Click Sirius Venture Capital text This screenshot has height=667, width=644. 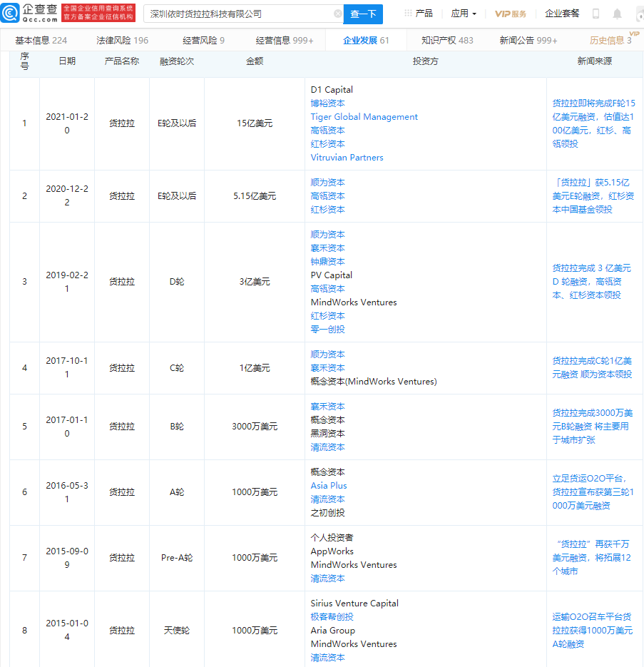click(354, 604)
